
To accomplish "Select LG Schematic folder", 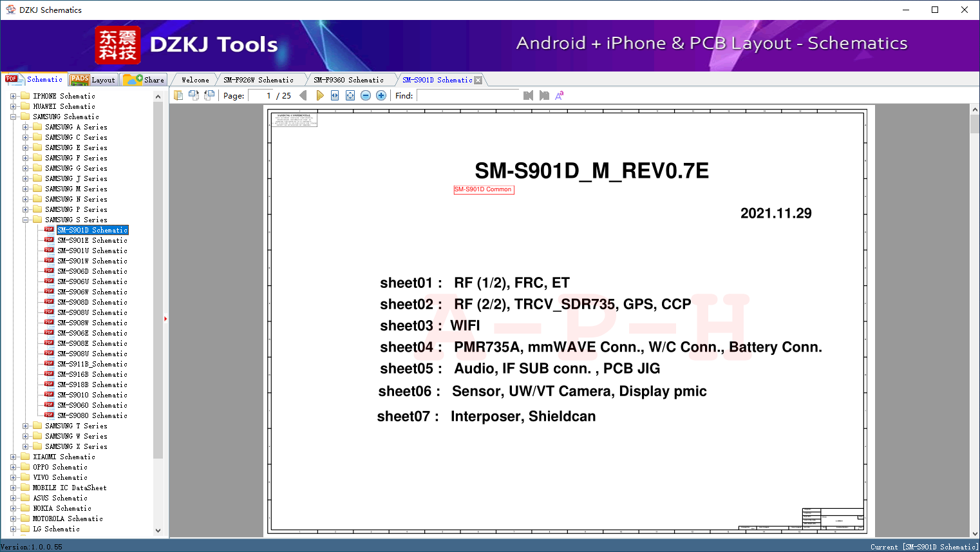I will coord(56,529).
